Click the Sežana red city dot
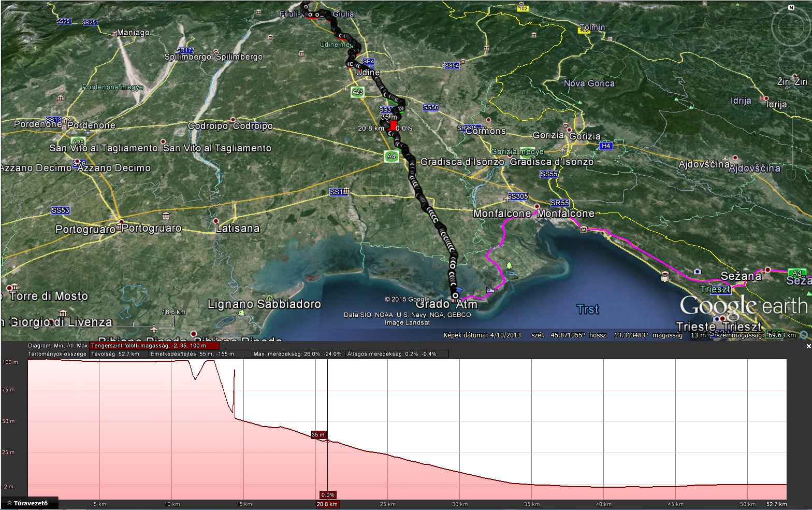The height and width of the screenshot is (510, 812). click(x=768, y=270)
